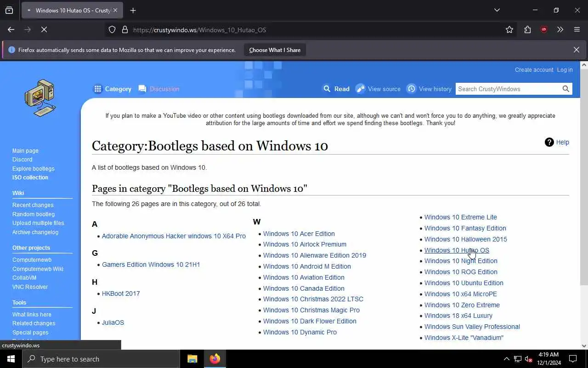Viewport: 588px width, 368px height.
Task: Open Explore bootlegs sidebar link
Action: [33, 169]
